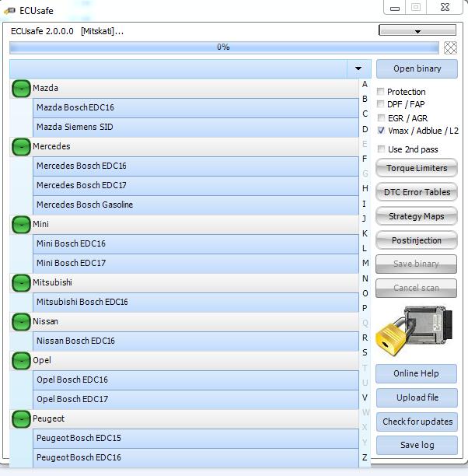Click the padlock ECU image
468x476 pixels.
click(414, 331)
